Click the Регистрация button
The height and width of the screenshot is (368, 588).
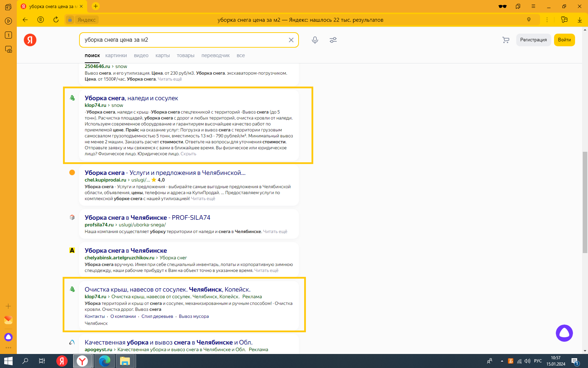pyautogui.click(x=533, y=40)
